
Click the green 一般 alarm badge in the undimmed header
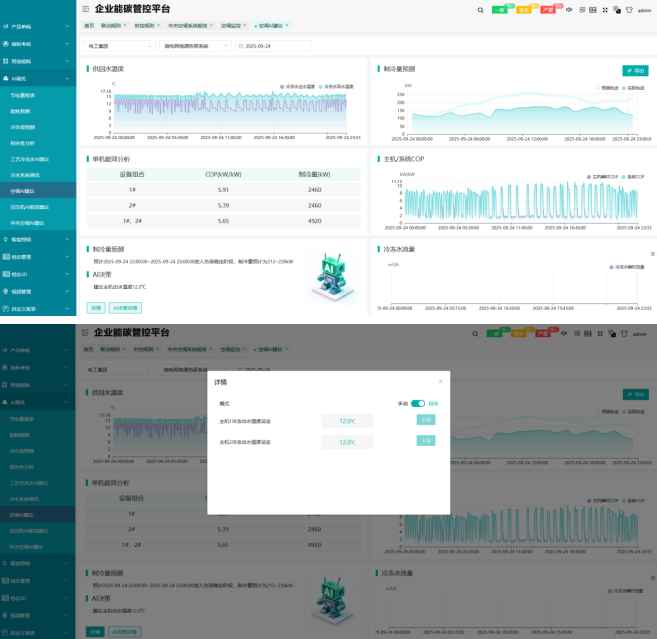point(499,10)
